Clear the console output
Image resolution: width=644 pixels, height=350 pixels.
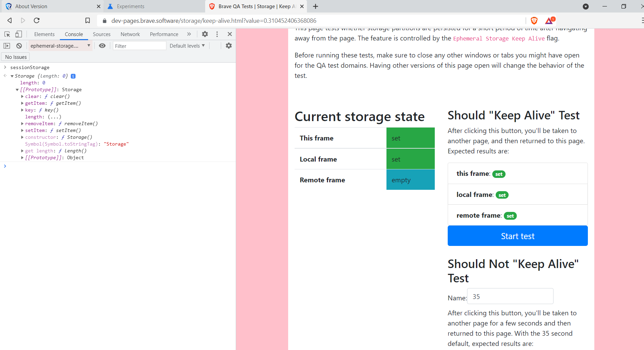[x=19, y=46]
